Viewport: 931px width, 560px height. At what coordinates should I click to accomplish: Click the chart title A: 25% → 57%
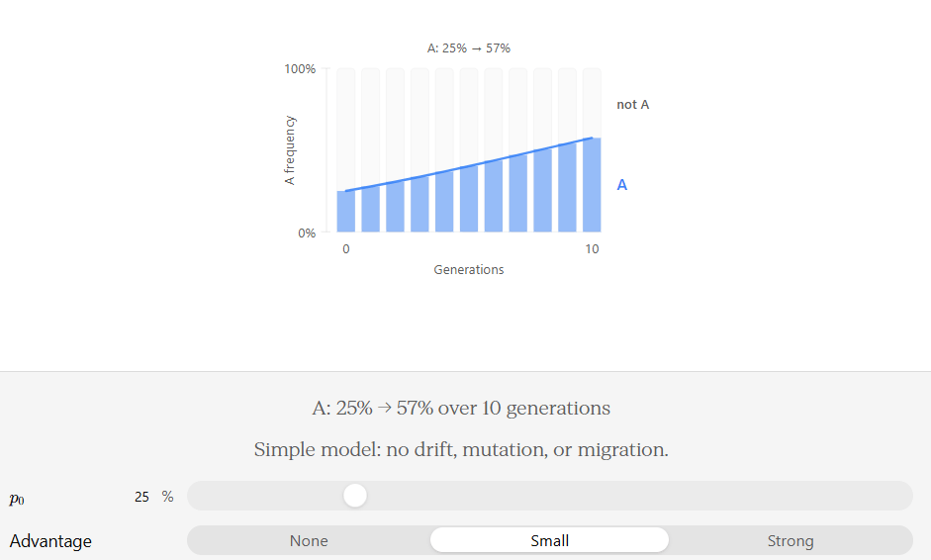[469, 48]
